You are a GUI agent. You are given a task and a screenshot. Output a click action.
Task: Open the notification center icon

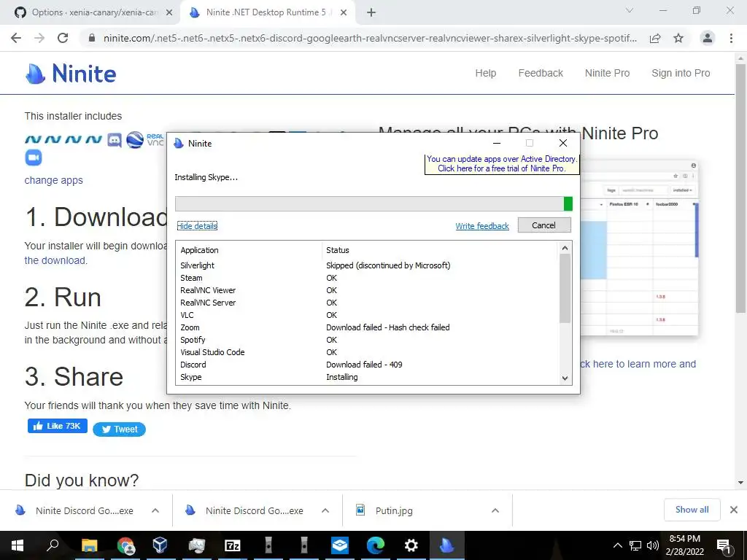(x=724, y=545)
